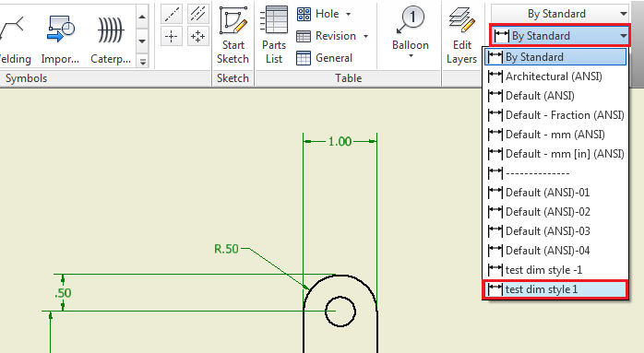Click the Revision table tool
This screenshot has width=644, height=353.
tap(326, 36)
